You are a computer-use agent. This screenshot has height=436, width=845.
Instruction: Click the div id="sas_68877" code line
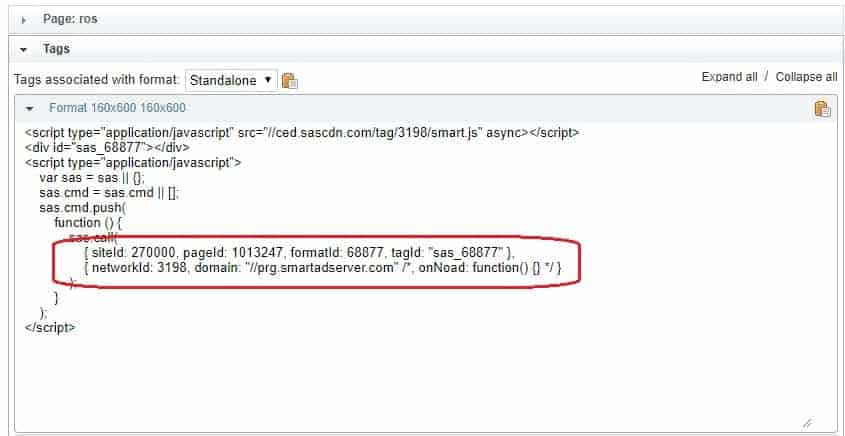pos(98,147)
